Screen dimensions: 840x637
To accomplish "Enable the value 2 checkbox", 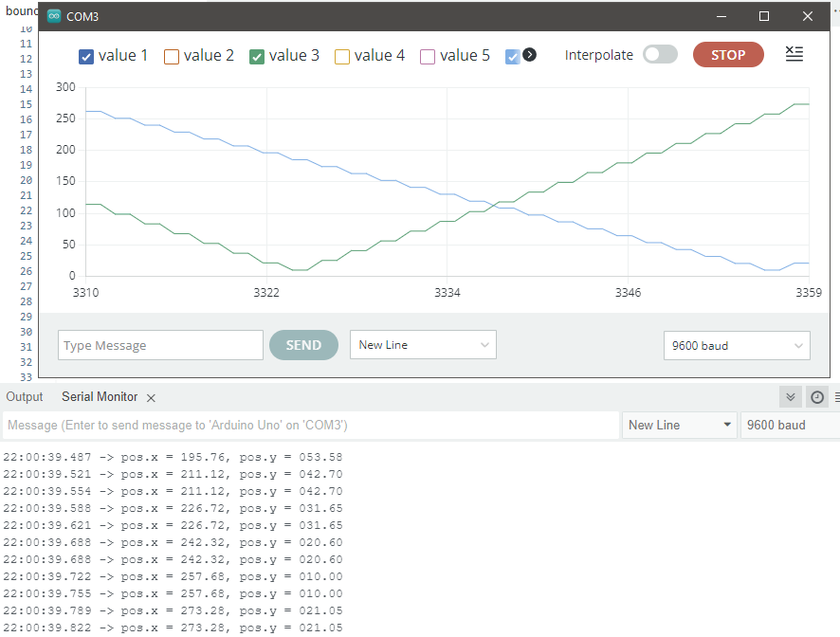I will (x=172, y=57).
